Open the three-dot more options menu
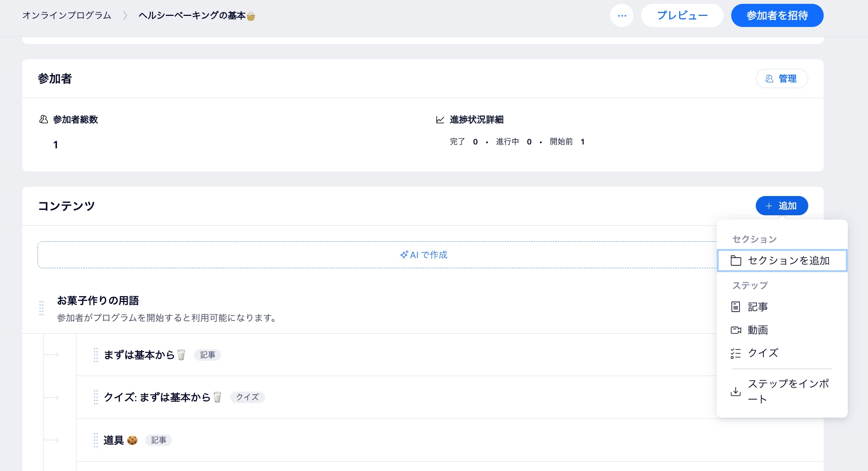 click(x=622, y=15)
